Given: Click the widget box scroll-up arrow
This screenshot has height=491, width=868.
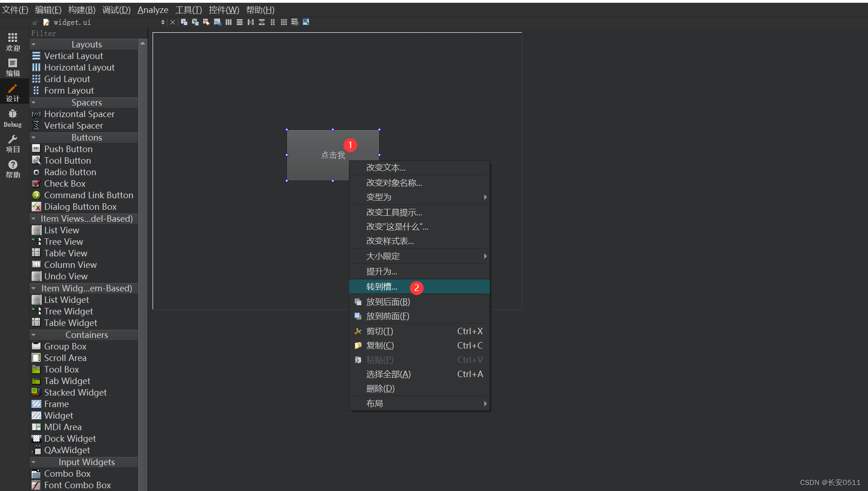Looking at the screenshot, I should 143,43.
